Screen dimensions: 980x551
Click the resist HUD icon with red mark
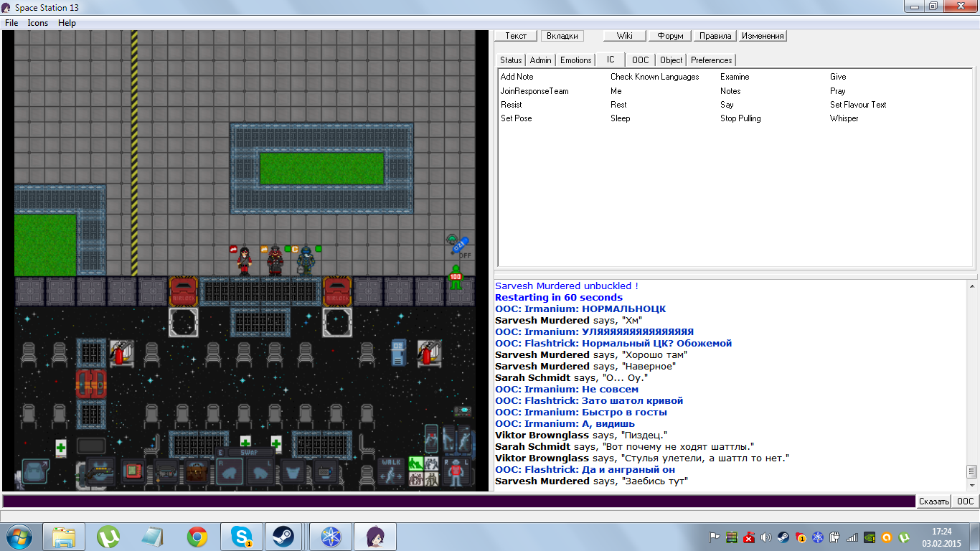coord(432,438)
